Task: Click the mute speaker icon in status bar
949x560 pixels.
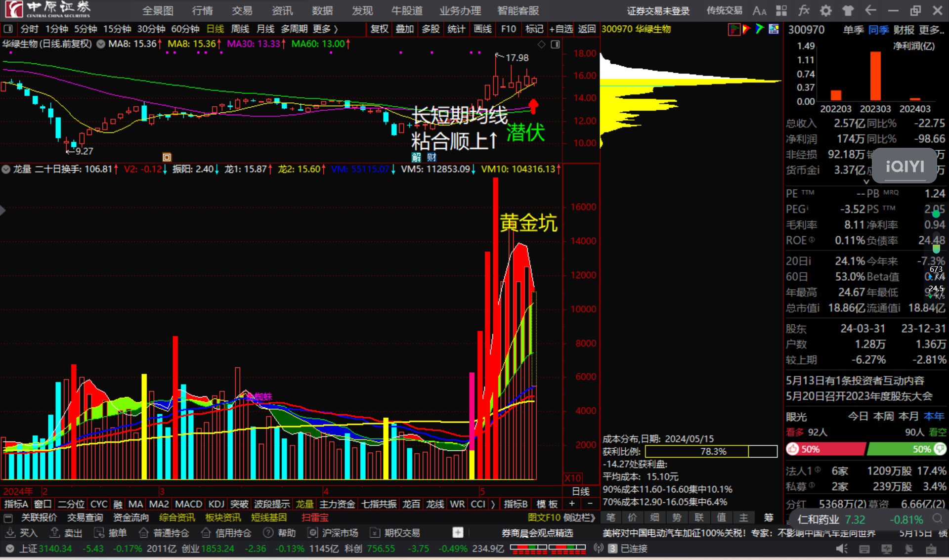Action: pyautogui.click(x=841, y=549)
